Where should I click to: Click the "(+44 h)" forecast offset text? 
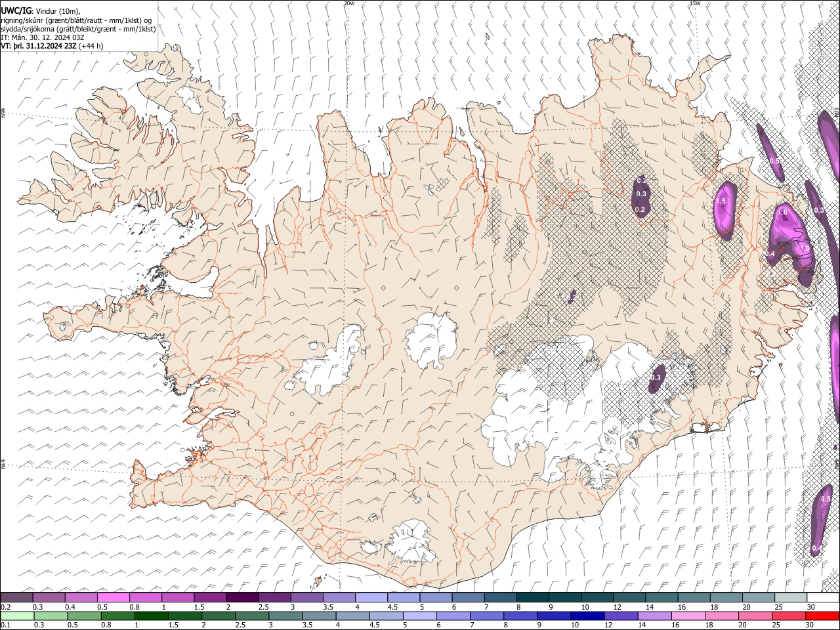[x=91, y=46]
